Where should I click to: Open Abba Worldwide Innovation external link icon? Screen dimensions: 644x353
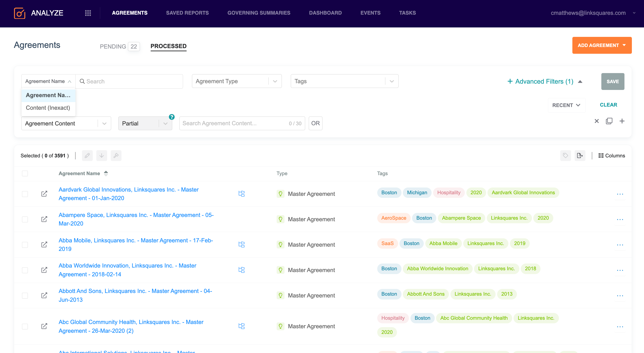point(44,270)
